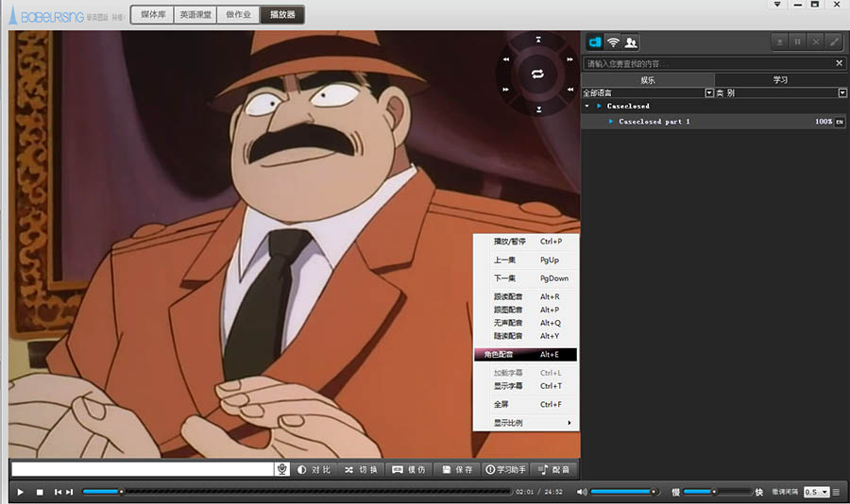Click the 02:01 / 24:52 time display
The image size is (850, 504).
tap(539, 492)
